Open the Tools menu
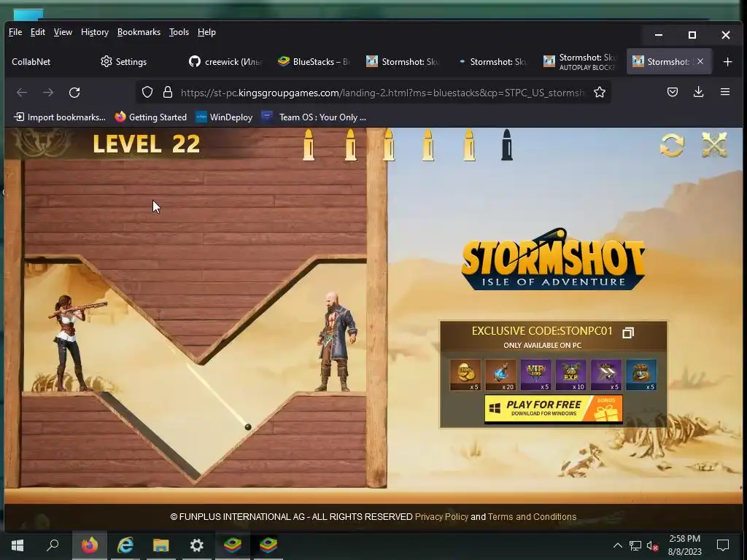The height and width of the screenshot is (560, 747). point(179,32)
